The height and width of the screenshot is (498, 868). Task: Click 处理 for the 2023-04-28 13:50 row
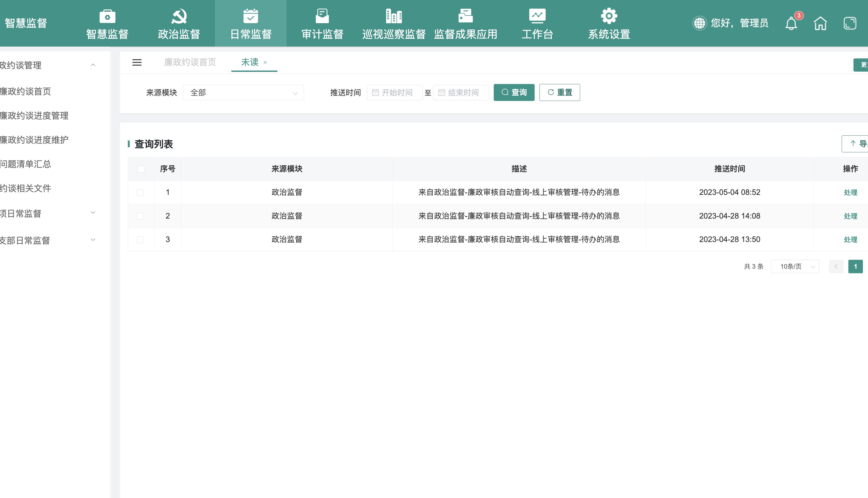[850, 240]
